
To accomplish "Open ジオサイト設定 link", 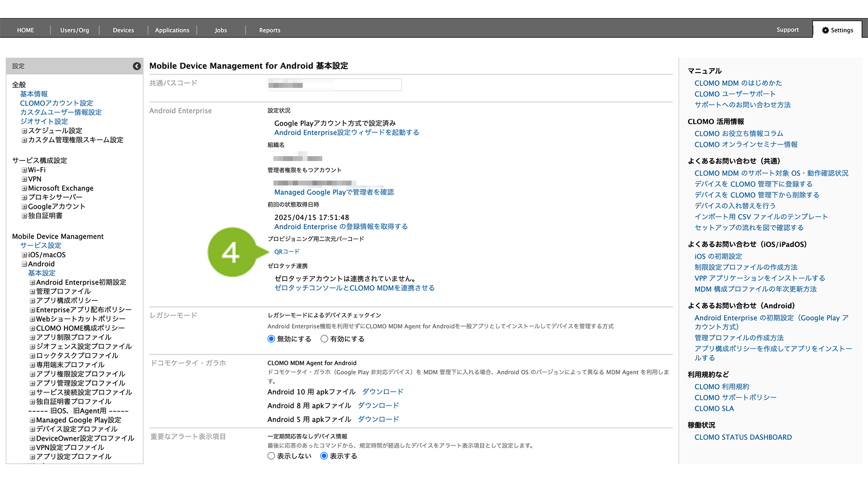I will click(44, 122).
